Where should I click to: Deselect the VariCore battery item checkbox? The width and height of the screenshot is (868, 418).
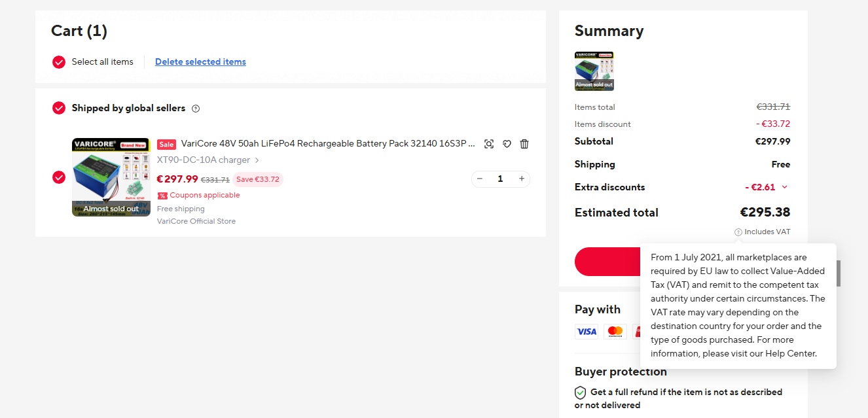59,177
